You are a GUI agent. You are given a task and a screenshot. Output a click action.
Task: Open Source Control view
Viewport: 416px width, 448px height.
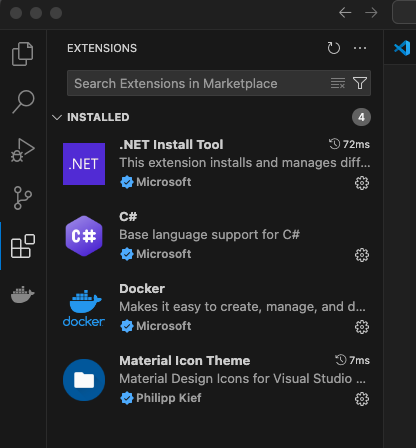click(x=23, y=198)
